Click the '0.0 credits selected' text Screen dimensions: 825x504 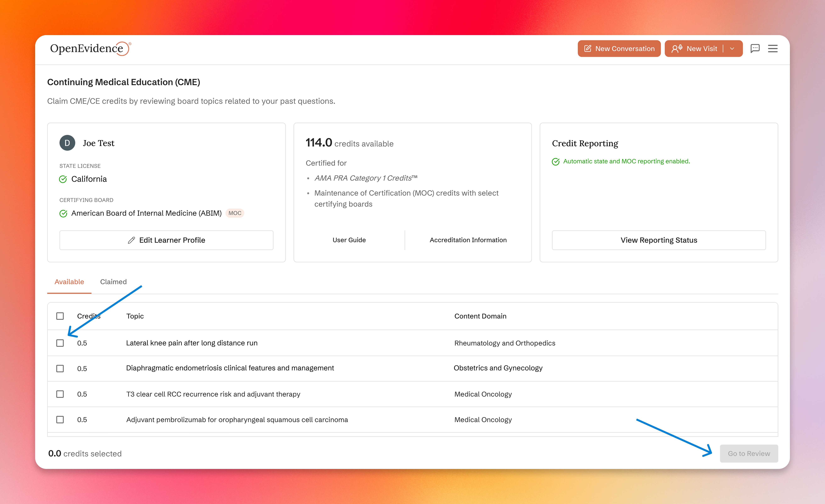[85, 454]
